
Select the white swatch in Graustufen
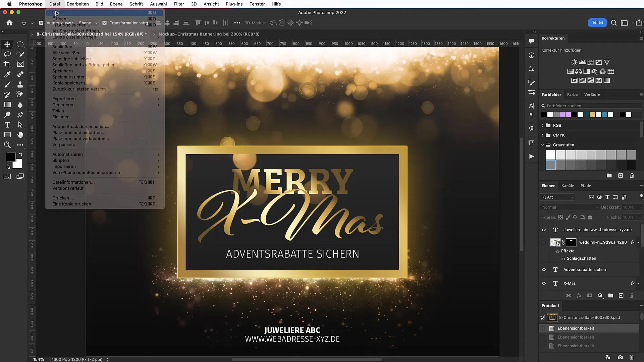(x=550, y=155)
